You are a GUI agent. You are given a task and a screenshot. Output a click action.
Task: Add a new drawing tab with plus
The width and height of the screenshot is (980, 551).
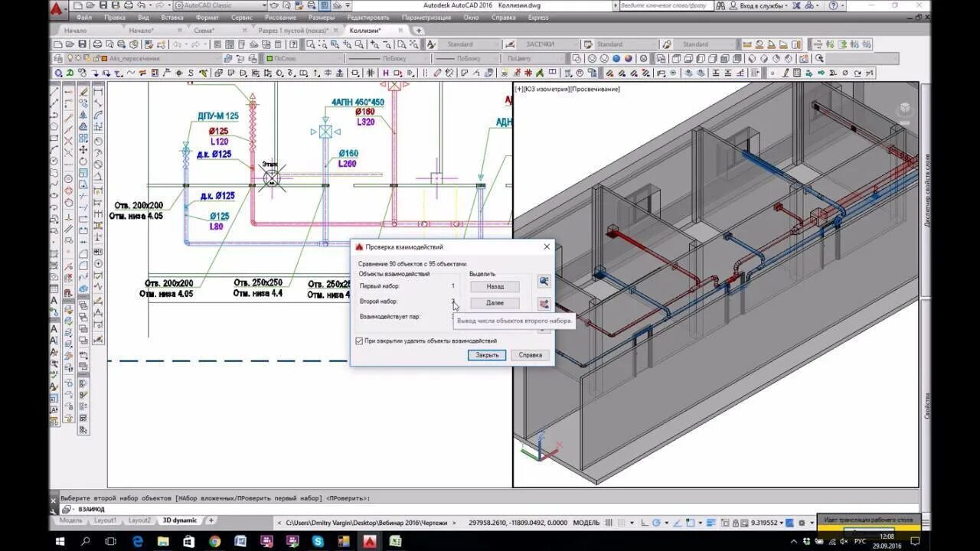[x=418, y=31]
